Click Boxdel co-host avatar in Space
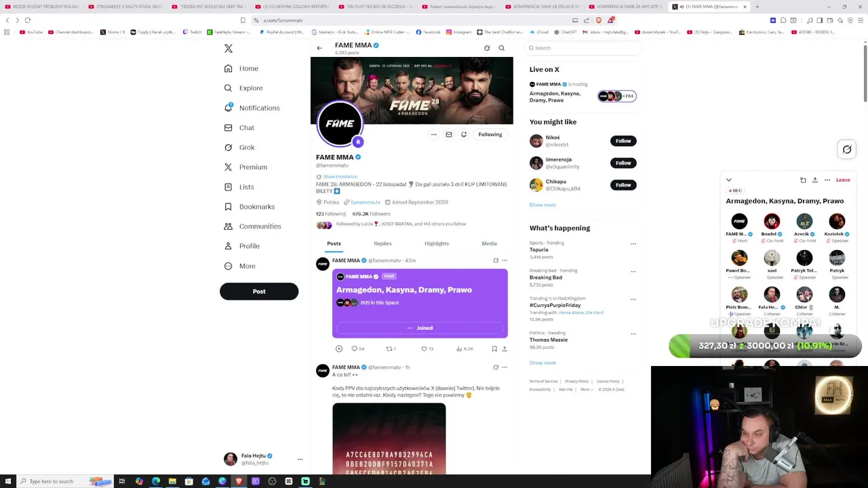This screenshot has height=488, width=868. pos(772,222)
